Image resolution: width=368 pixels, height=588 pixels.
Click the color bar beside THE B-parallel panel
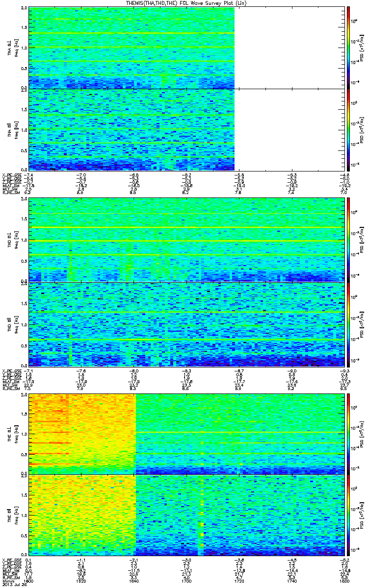click(x=348, y=515)
